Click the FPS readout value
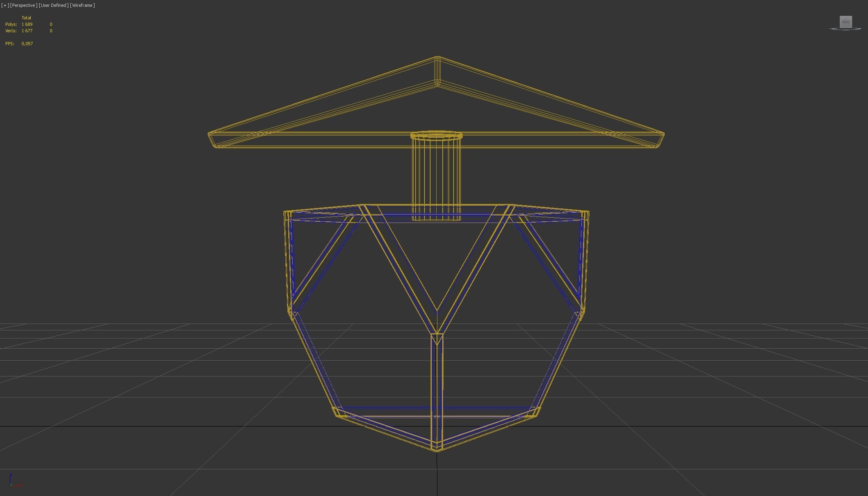 (x=27, y=44)
